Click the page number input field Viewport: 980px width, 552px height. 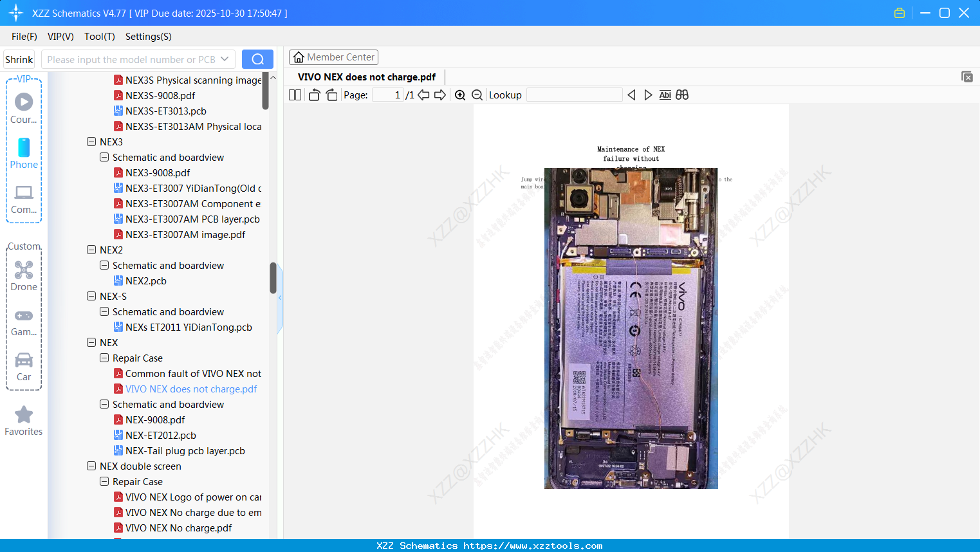tap(388, 95)
